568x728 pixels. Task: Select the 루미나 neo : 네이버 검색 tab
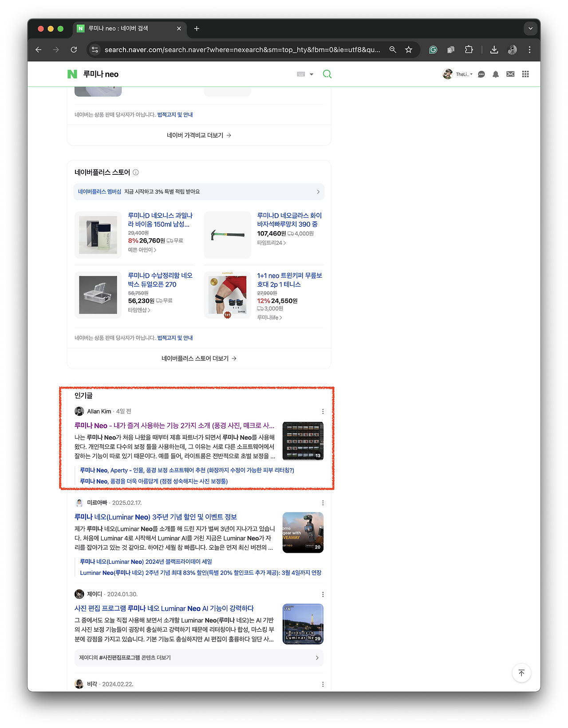tap(130, 28)
